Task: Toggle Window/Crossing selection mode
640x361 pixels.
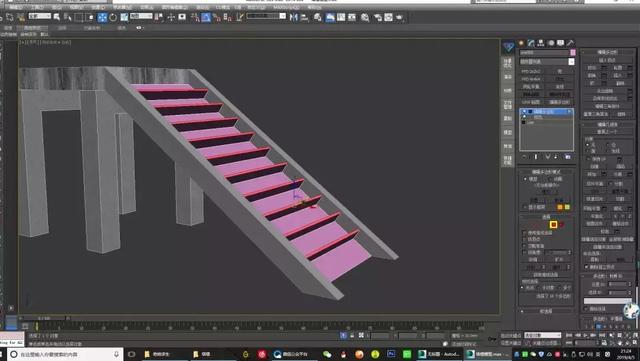Action: 90,17
